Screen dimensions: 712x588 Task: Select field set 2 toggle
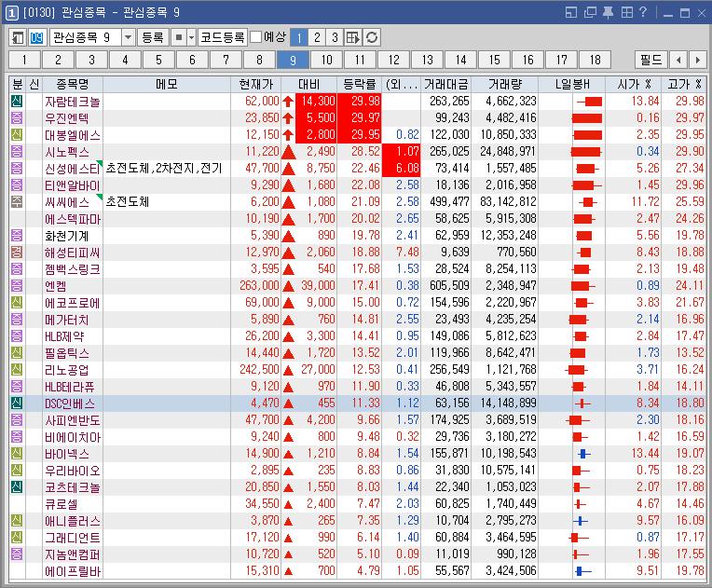click(317, 37)
